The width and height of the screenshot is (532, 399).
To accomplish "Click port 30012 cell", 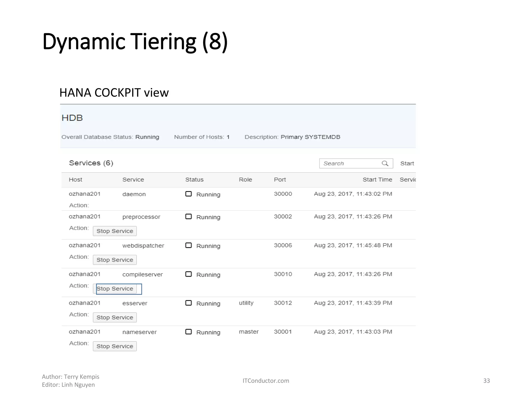I will tap(283, 303).
